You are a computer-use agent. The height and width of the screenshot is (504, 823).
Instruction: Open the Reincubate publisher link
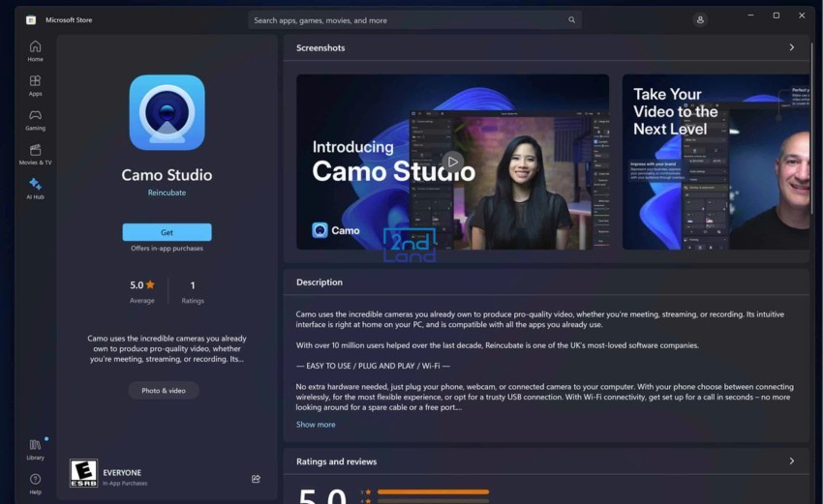coord(167,193)
